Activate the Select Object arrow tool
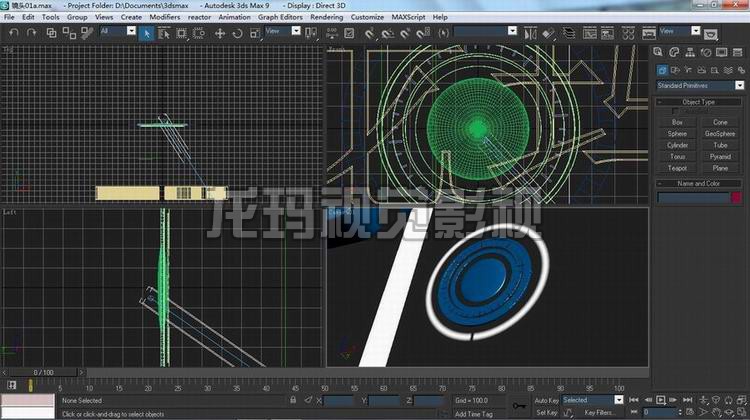This screenshot has height=420, width=750. point(147,33)
